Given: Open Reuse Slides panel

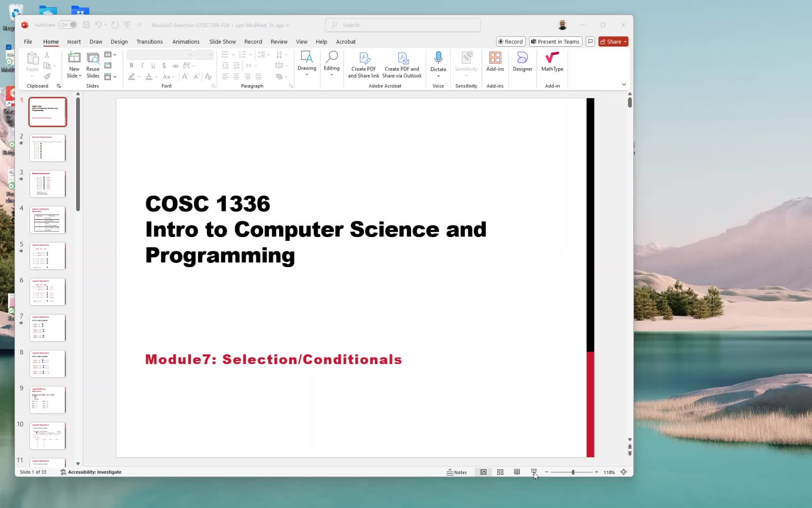Looking at the screenshot, I should point(93,64).
